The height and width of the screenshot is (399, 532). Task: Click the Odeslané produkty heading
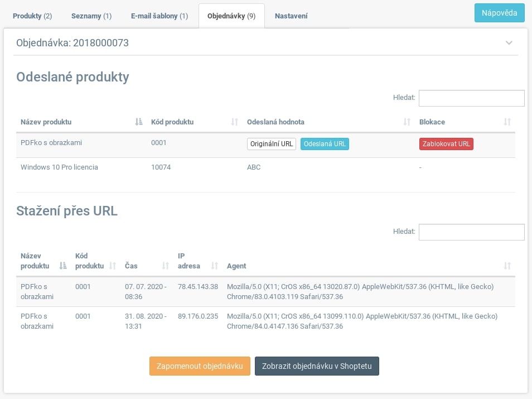tap(72, 77)
